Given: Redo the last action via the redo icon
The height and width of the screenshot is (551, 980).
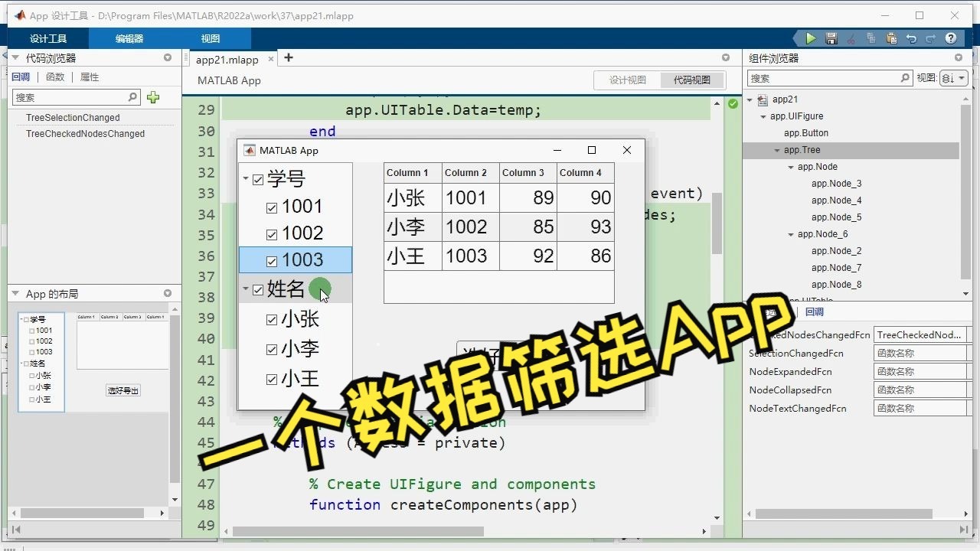Looking at the screenshot, I should pos(930,38).
